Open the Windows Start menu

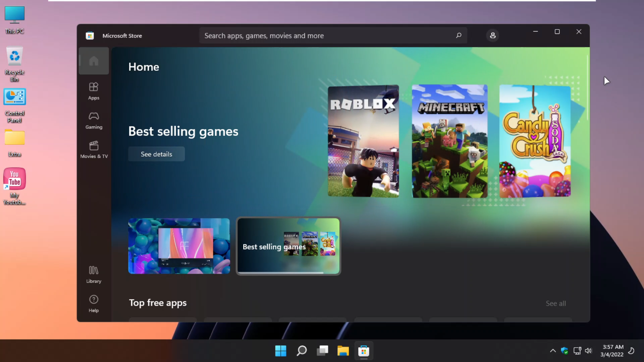pos(280,351)
